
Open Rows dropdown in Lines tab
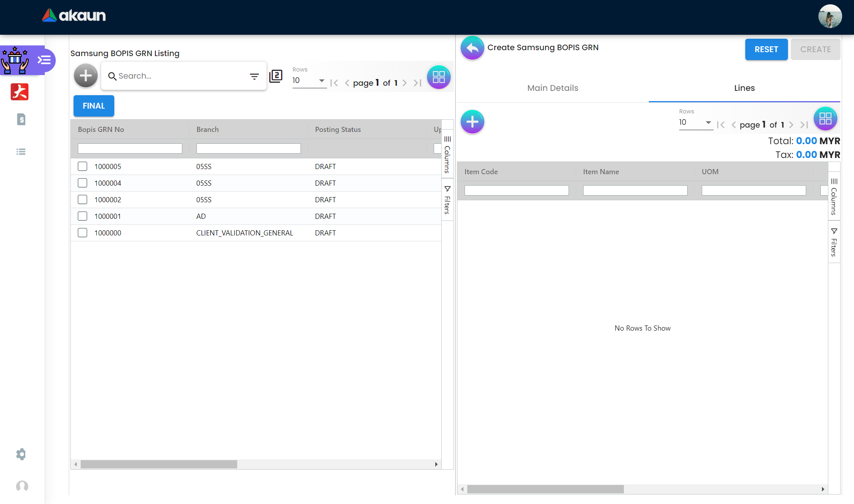point(695,122)
